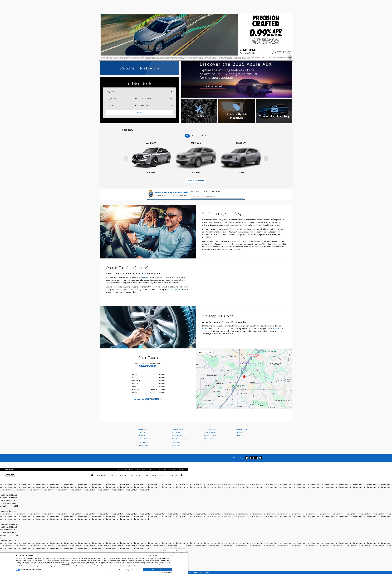Open the Instagram icon in footer
This screenshot has width=392, height=574.
[x=257, y=458]
